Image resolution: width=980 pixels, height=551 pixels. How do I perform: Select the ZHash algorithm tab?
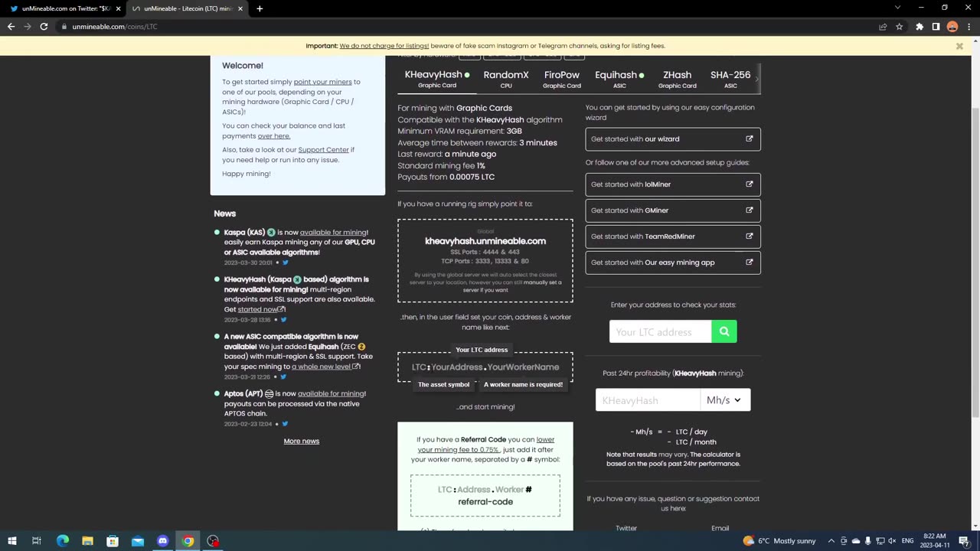coord(678,78)
